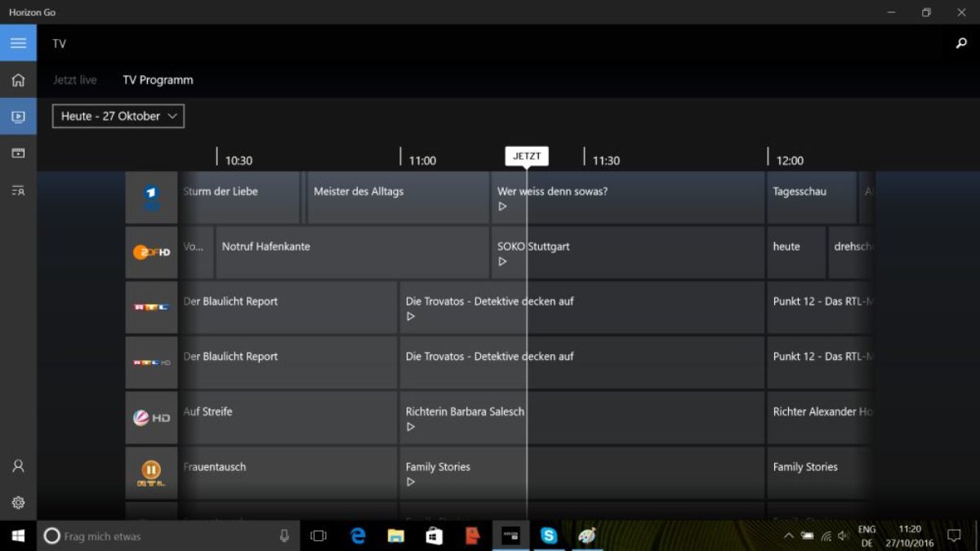
Task: Show hidden system tray icons chevron
Action: pyautogui.click(x=788, y=536)
